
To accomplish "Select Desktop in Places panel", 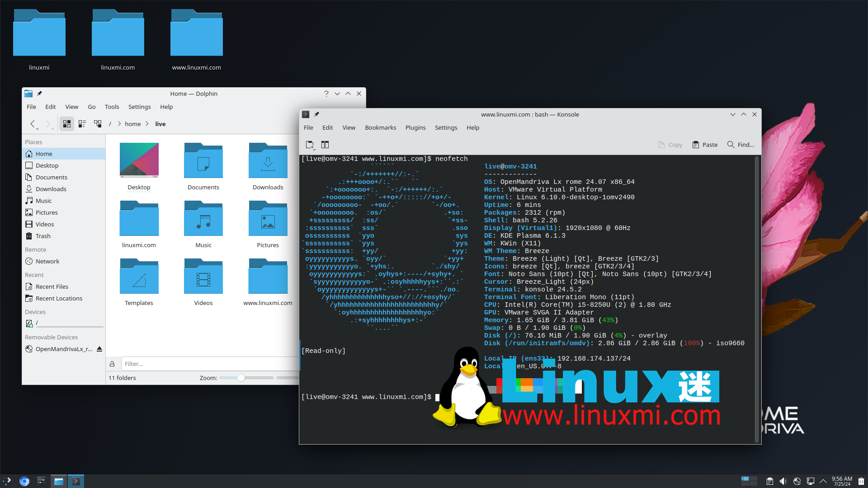I will (64, 165).
